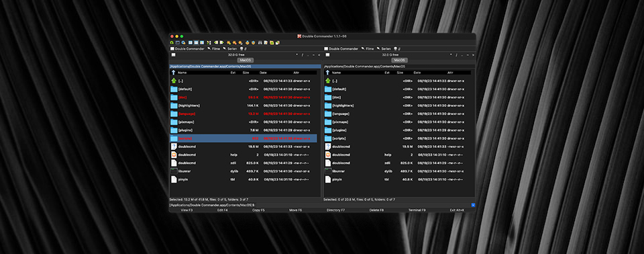644x254 pixels.
Task: Sort left panel by Attr column
Action: coord(297,73)
